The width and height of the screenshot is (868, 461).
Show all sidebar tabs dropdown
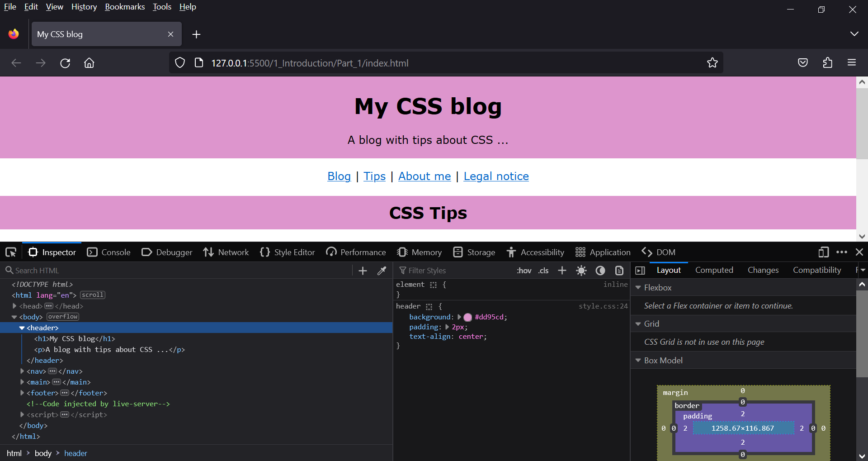(x=863, y=270)
